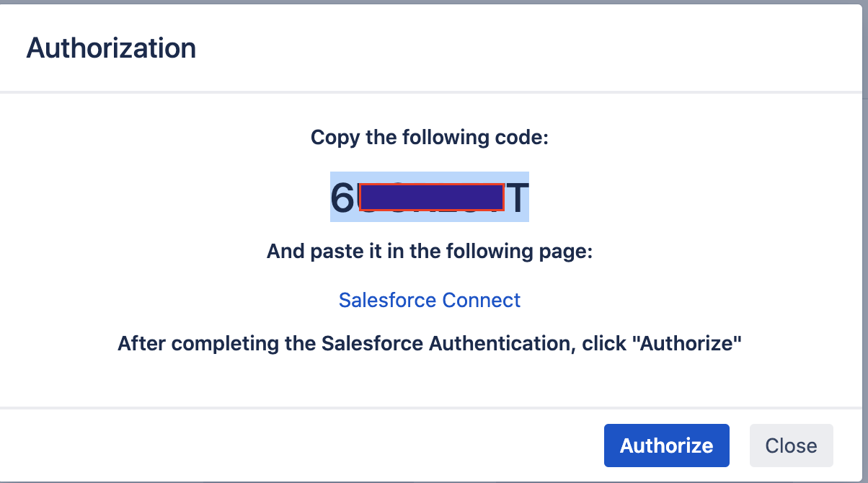Click the highlighted authorization code
Image resolution: width=868 pixels, height=483 pixels.
[430, 196]
